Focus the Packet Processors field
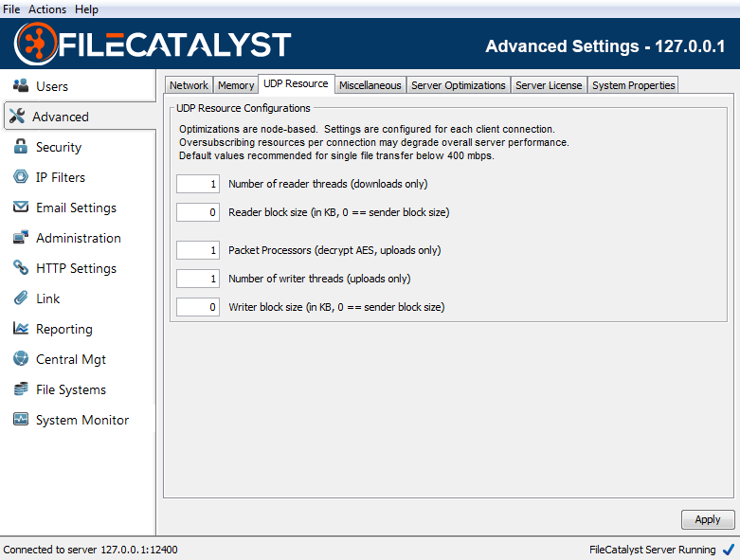The width and height of the screenshot is (740, 560). (198, 250)
